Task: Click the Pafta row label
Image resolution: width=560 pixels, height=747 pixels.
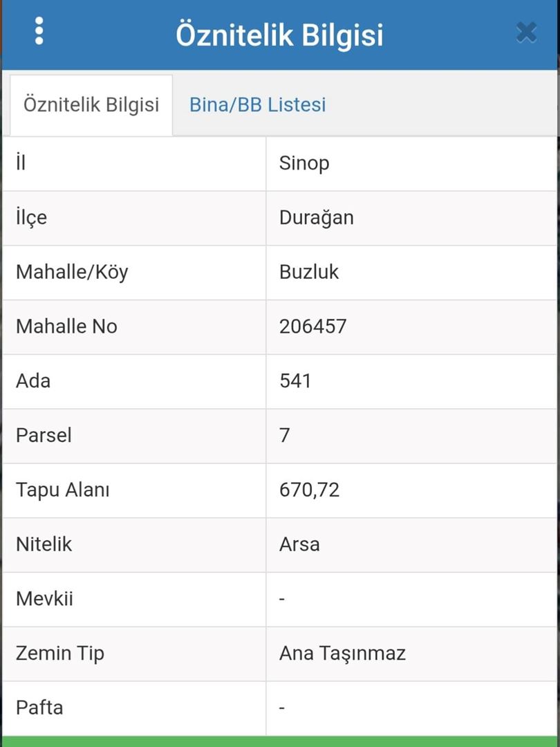Action: tap(39, 708)
